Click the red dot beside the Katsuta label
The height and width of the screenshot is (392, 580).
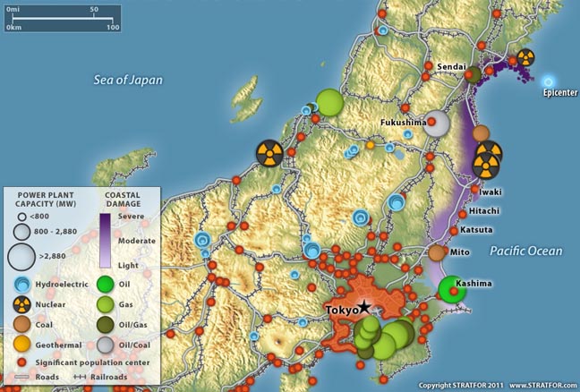454,231
